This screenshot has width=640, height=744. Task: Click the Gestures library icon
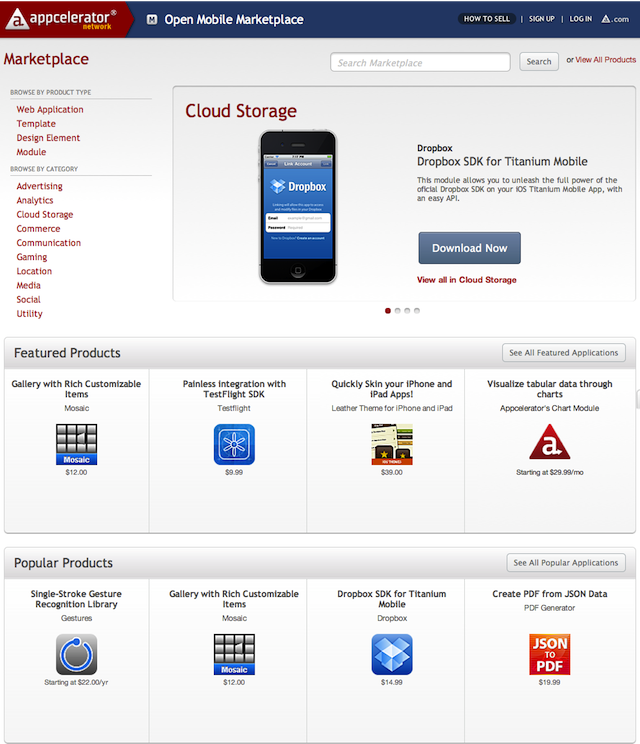pyautogui.click(x=76, y=654)
